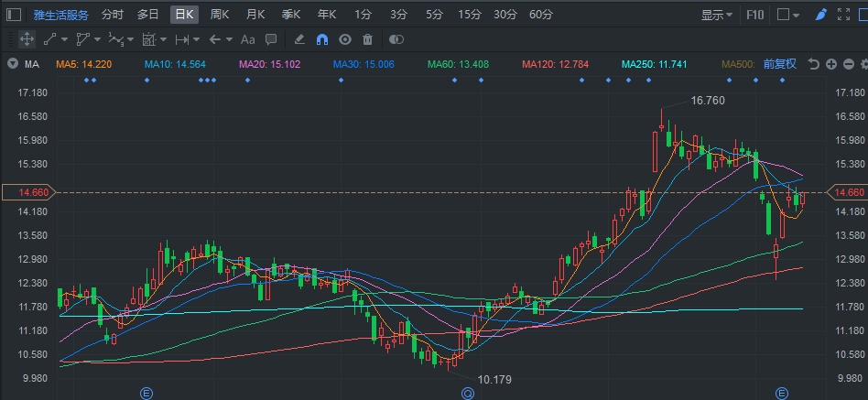The width and height of the screenshot is (868, 400).
Task: Select the eraser tool
Action: coord(298,39)
